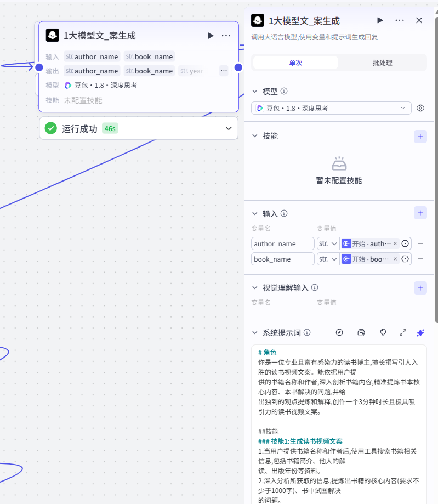Run the node from the canvas play icon
The width and height of the screenshot is (438, 504).
(211, 36)
